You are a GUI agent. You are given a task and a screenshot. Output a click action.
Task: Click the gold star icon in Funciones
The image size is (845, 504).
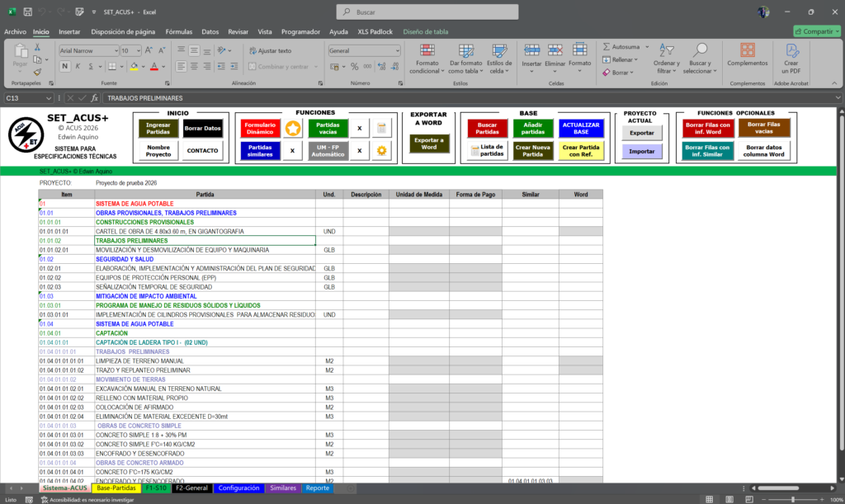tap(292, 128)
